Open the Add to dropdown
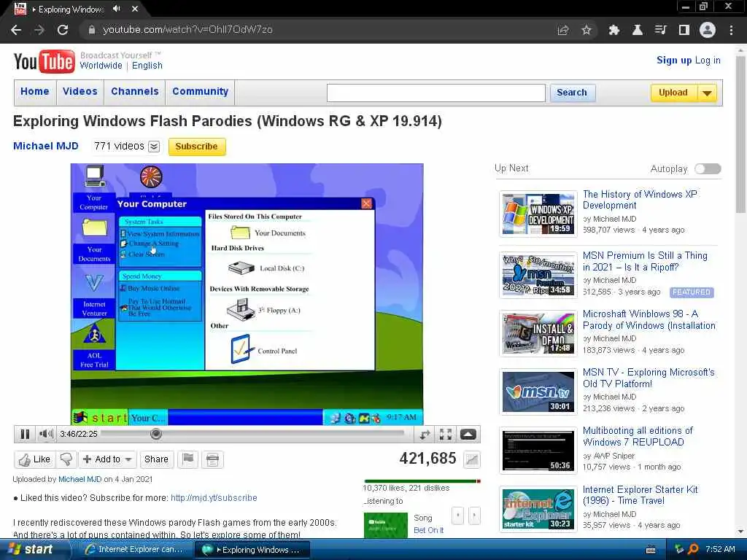This screenshot has width=747, height=560. point(108,459)
